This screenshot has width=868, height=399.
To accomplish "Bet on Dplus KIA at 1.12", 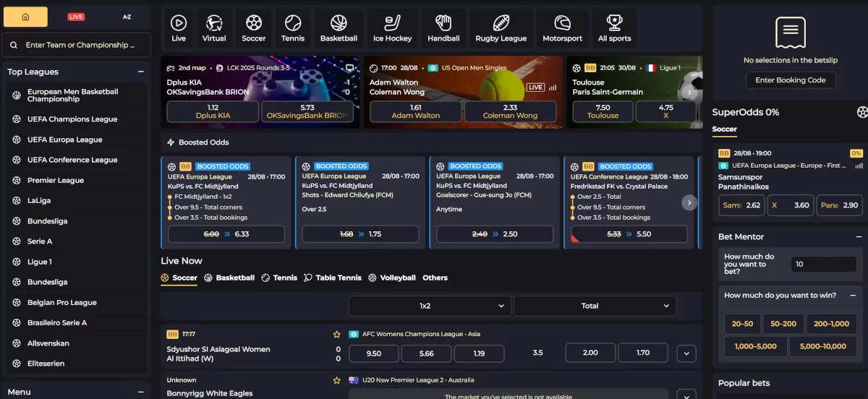I will (213, 111).
